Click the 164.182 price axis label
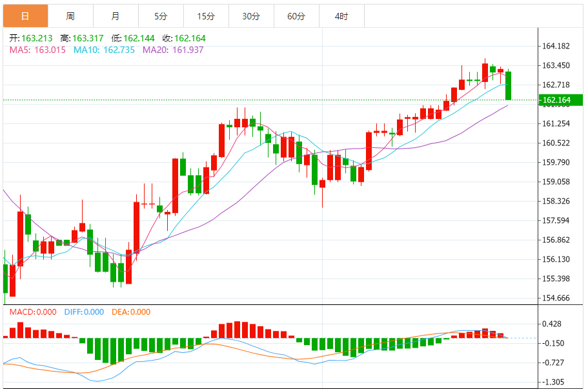The height and width of the screenshot is (389, 588). (x=556, y=46)
